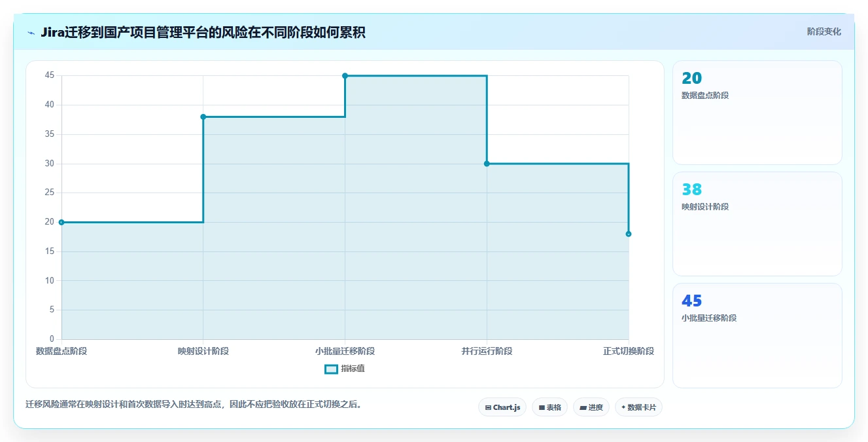Open the card showing value 20
The width and height of the screenshot is (868, 442).
click(757, 113)
